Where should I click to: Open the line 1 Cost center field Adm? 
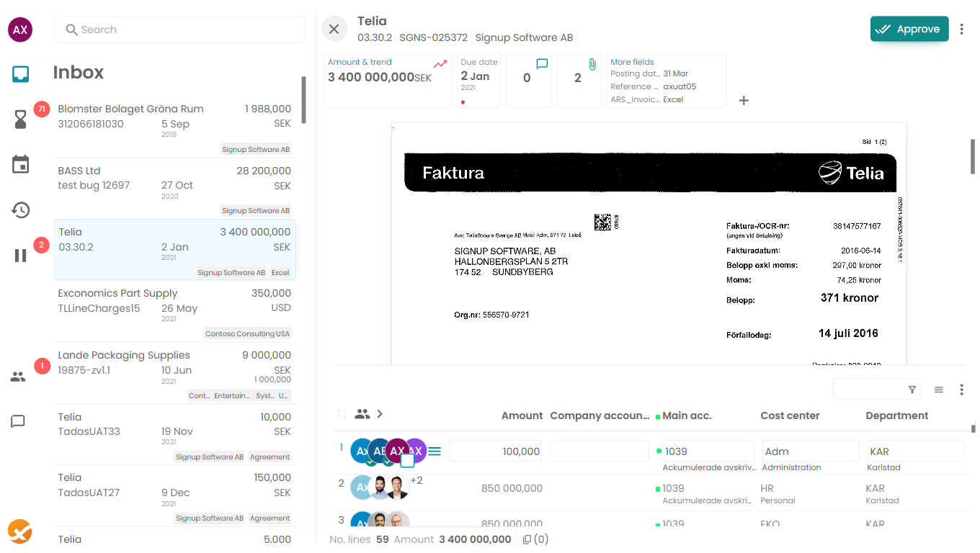pyautogui.click(x=811, y=451)
